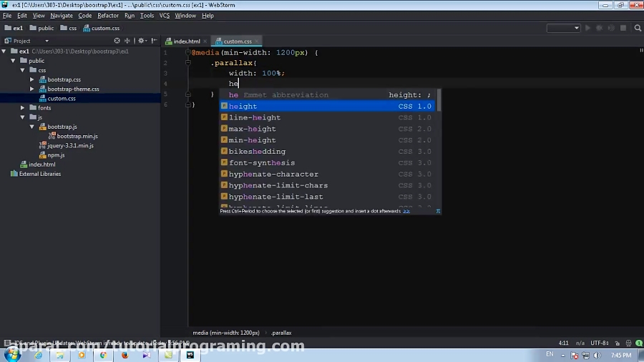Choose line-height completion suggestion
This screenshot has height=362, width=644.
pos(327,117)
